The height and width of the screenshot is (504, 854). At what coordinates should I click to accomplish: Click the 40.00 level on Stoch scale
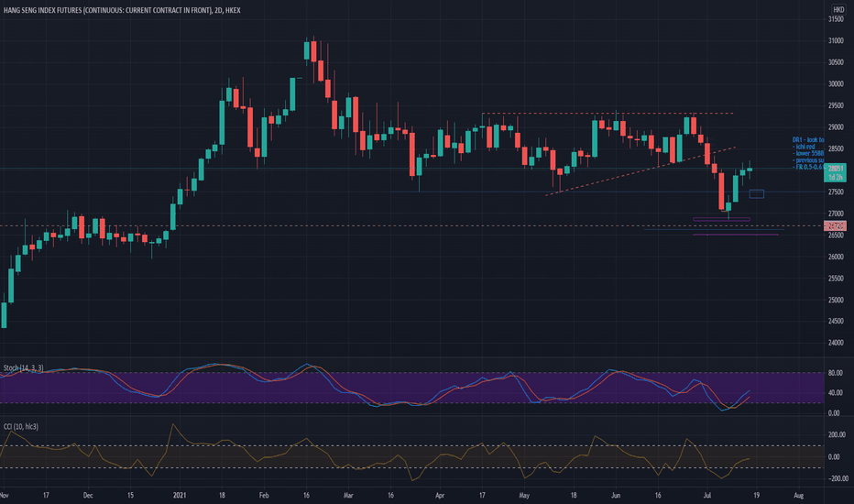836,393
